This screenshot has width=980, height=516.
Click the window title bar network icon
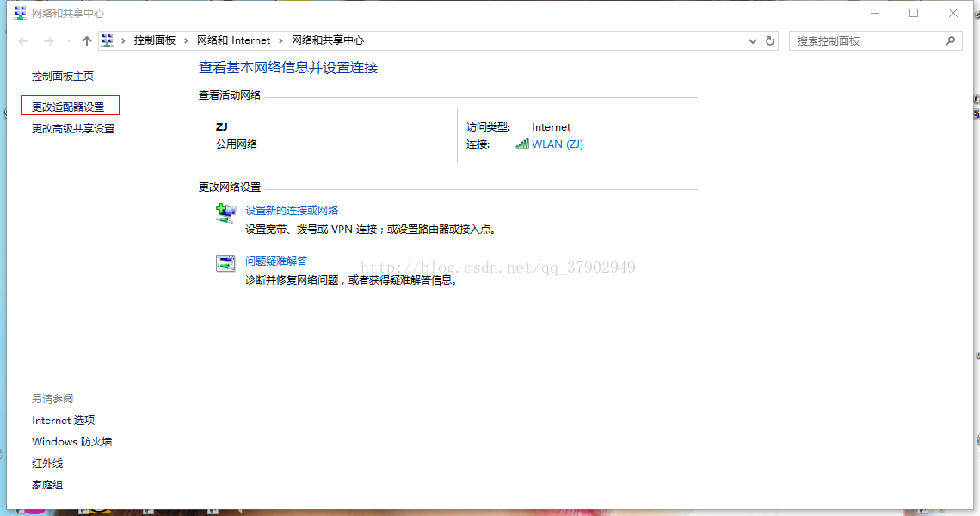click(20, 13)
